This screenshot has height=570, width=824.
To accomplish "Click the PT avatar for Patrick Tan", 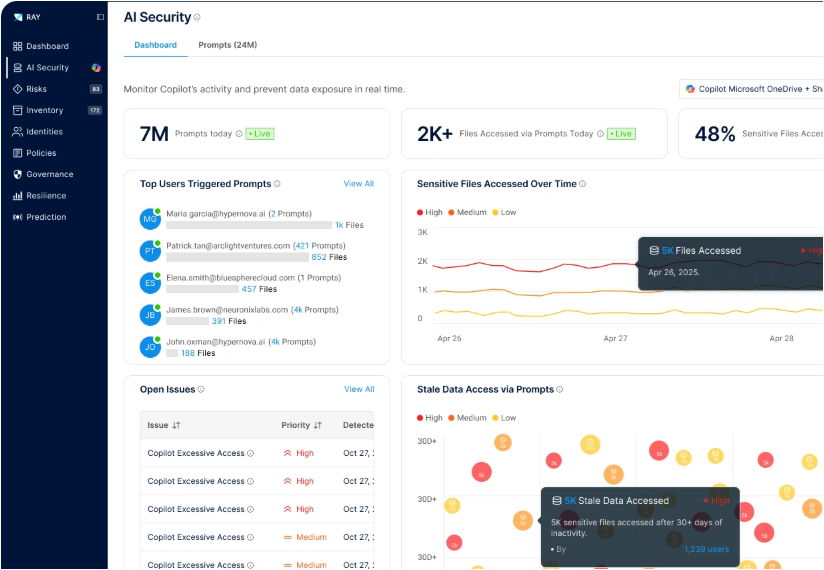I will point(150,251).
